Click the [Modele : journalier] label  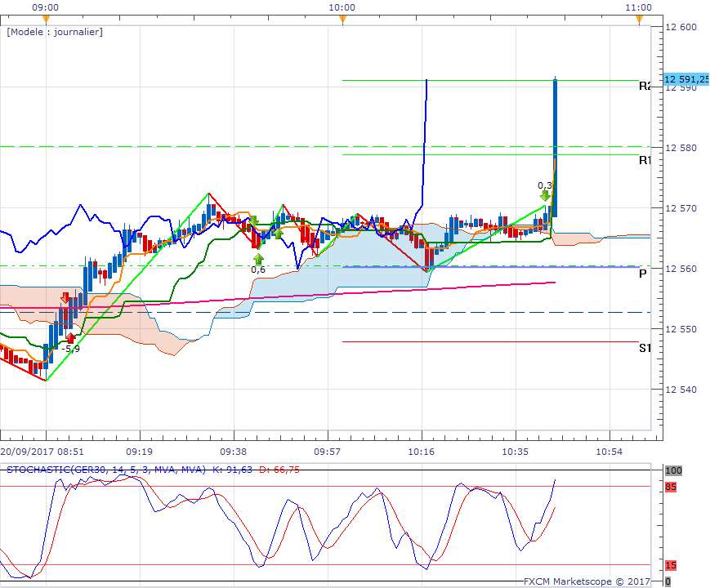(x=55, y=32)
